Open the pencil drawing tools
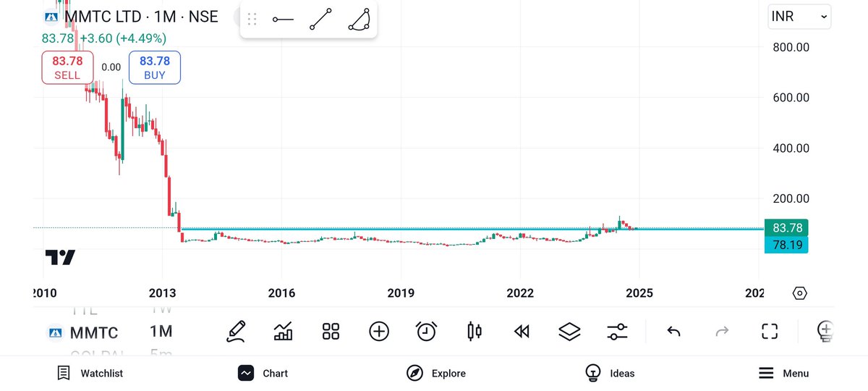This screenshot has height=391, width=868. point(236,332)
